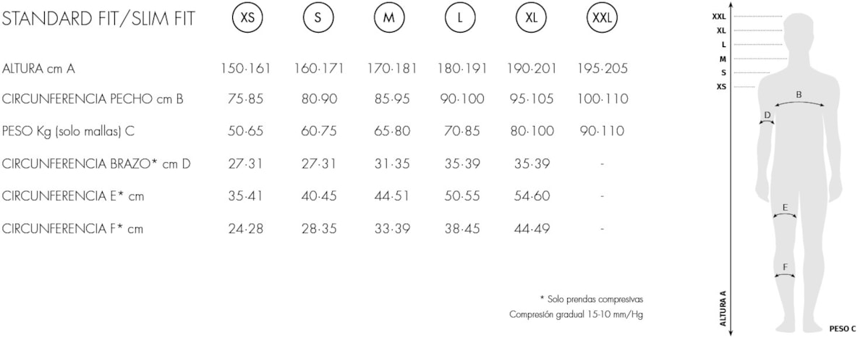Click CIRCUNFERENCIA PECHO cm B label
This screenshot has height=338, width=868.
pyautogui.click(x=93, y=99)
